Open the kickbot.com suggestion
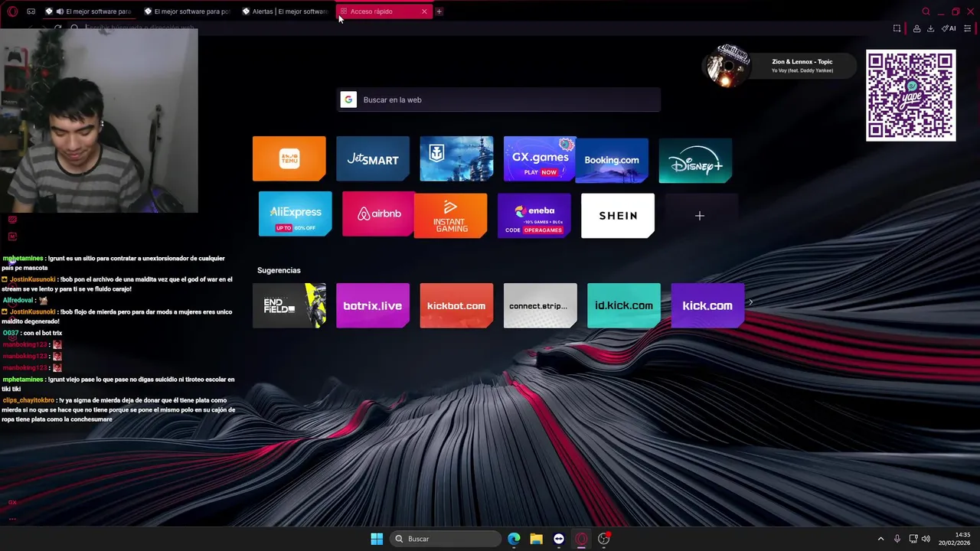 pyautogui.click(x=456, y=305)
